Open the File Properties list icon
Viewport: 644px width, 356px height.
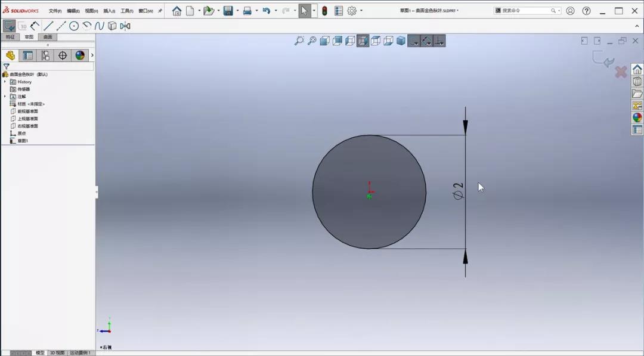pyautogui.click(x=339, y=11)
